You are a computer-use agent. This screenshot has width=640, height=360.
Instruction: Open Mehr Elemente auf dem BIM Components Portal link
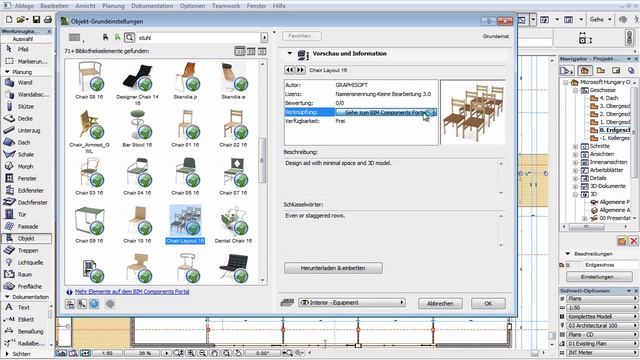point(132,291)
